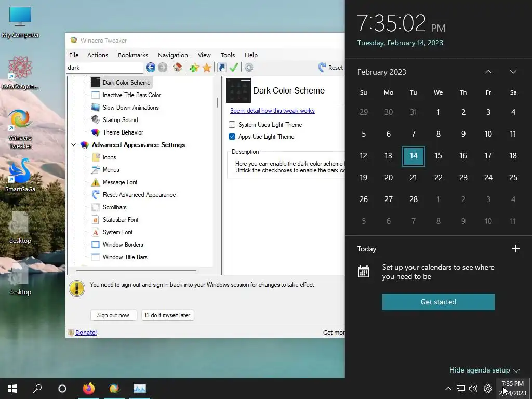Select the Statusbar Font item
The image size is (532, 399).
(115, 220)
